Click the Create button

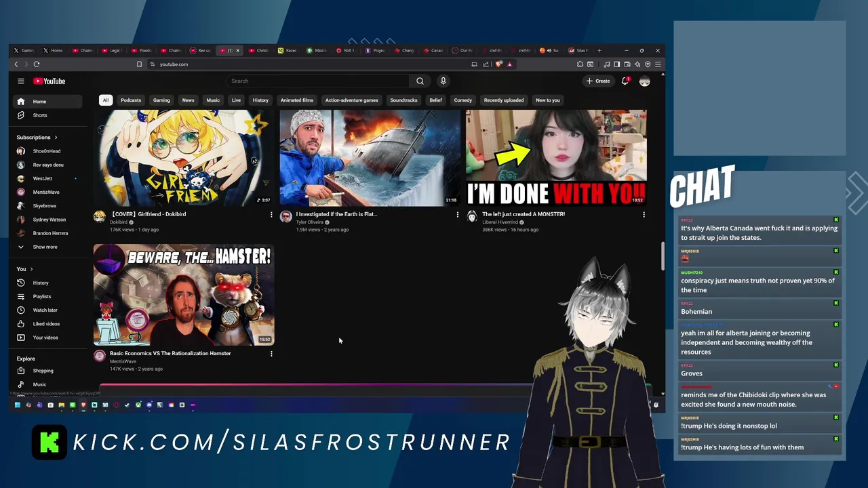tap(598, 81)
